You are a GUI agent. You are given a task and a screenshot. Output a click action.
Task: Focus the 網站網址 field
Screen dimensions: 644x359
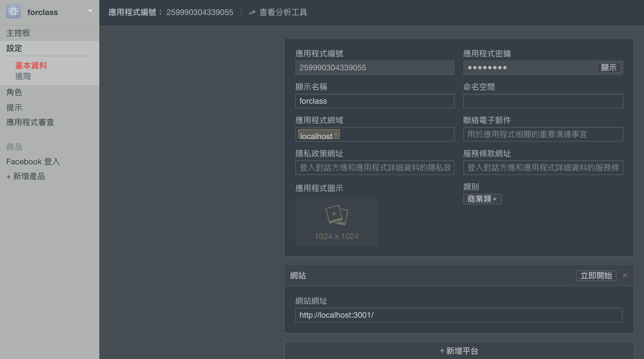point(459,315)
